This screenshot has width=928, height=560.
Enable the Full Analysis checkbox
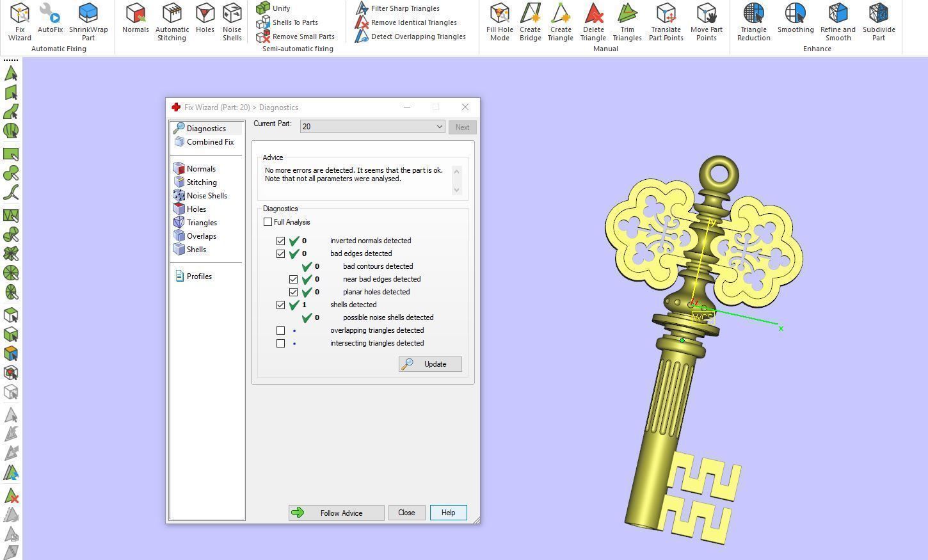click(x=268, y=222)
